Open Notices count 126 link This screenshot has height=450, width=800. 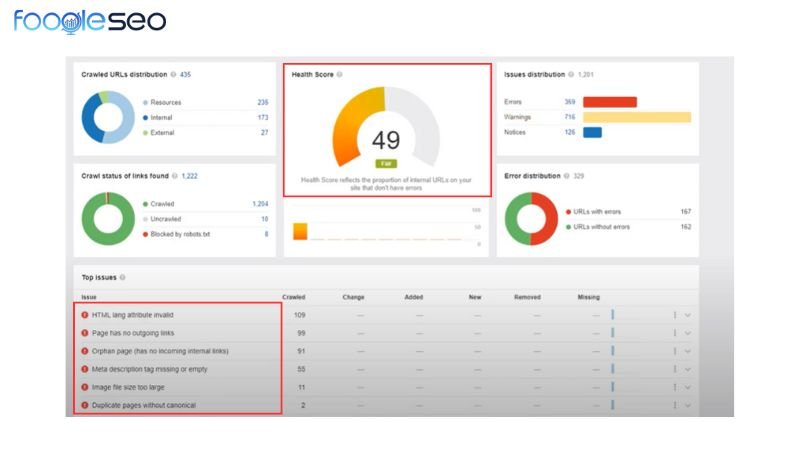coord(570,132)
